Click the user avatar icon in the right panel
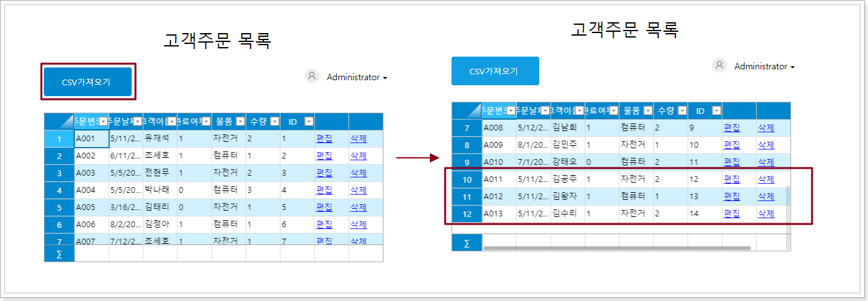The height and width of the screenshot is (301, 868). click(x=719, y=66)
